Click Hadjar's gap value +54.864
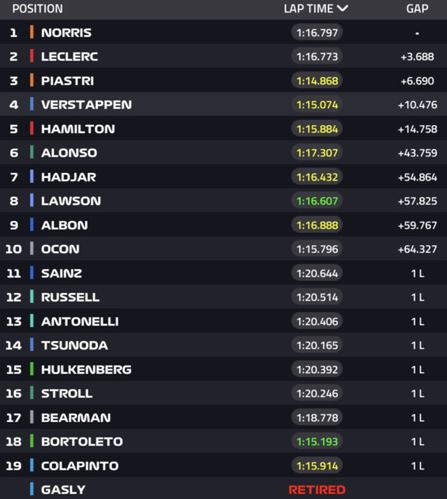Viewport: 447px width, 499px height. (x=417, y=177)
